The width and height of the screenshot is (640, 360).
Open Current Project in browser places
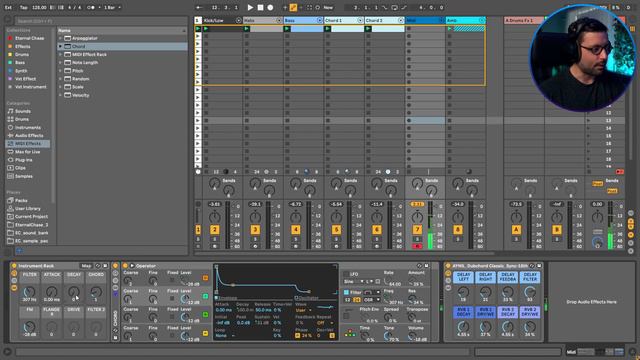click(31, 217)
